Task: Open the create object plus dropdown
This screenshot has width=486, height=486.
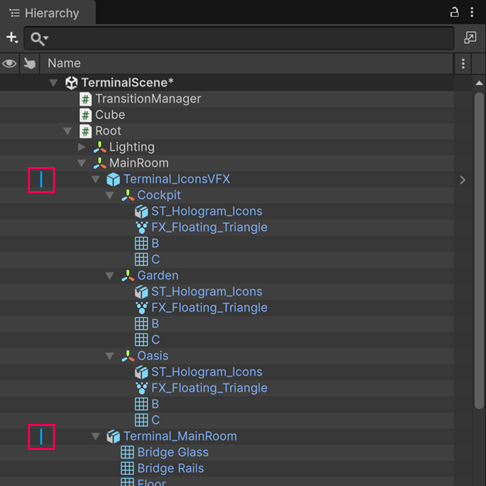Action: point(12,38)
